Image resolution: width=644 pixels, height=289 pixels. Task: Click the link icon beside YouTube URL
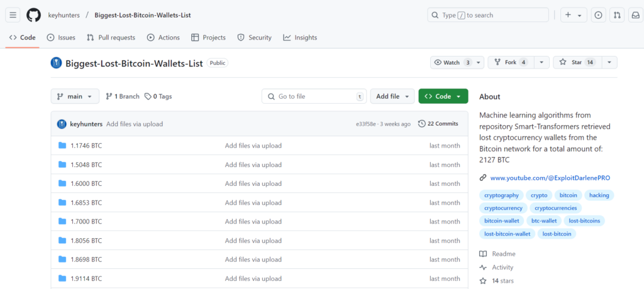(x=483, y=178)
